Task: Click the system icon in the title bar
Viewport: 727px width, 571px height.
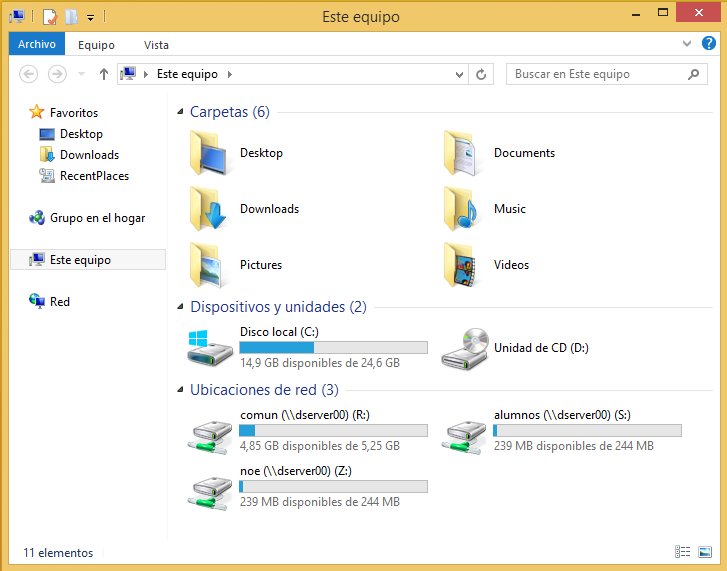Action: point(17,17)
